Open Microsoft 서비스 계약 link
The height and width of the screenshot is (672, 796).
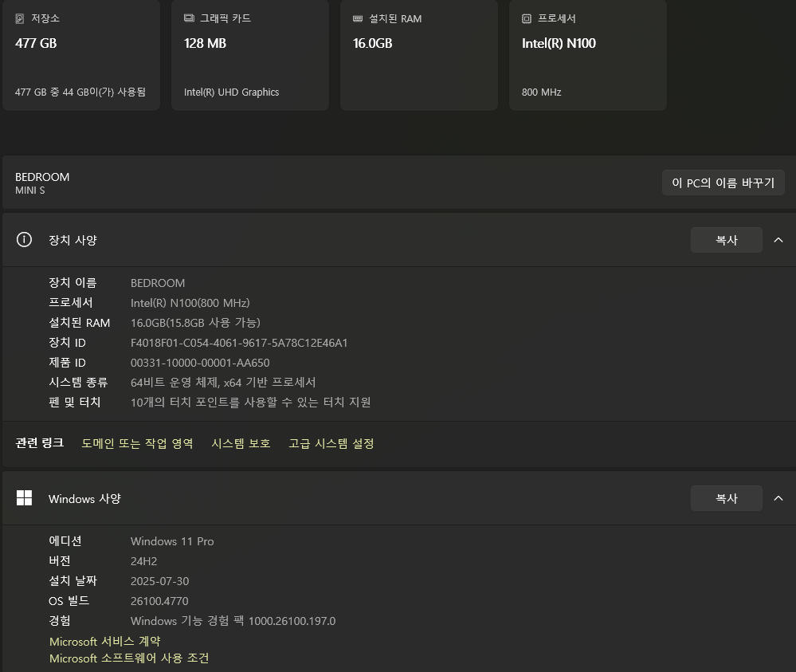[x=104, y=642]
